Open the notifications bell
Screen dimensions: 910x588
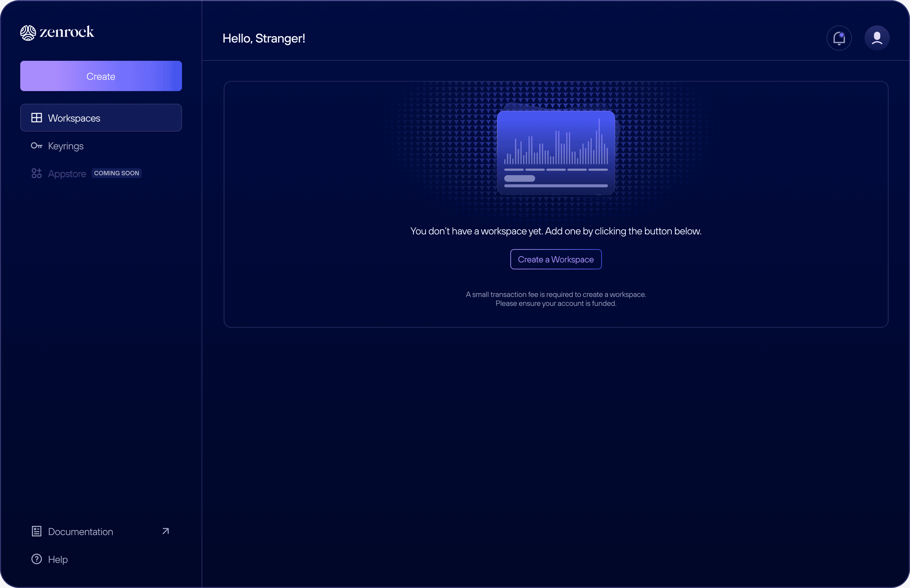(839, 38)
